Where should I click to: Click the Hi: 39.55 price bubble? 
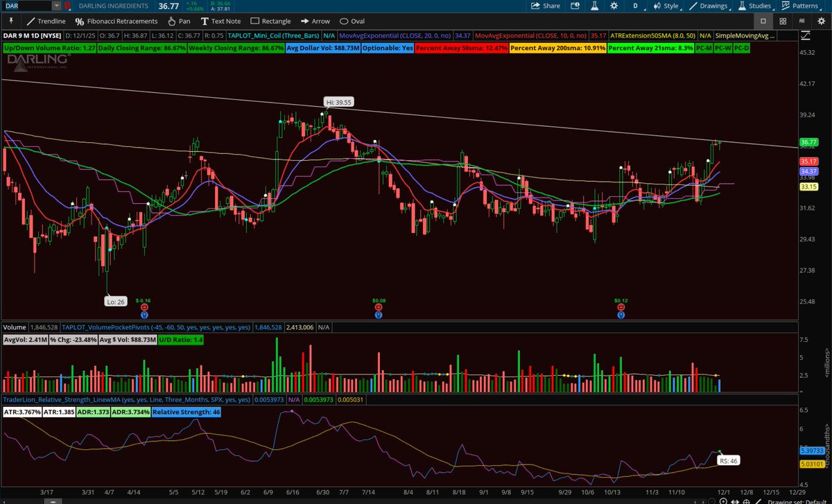click(x=340, y=102)
